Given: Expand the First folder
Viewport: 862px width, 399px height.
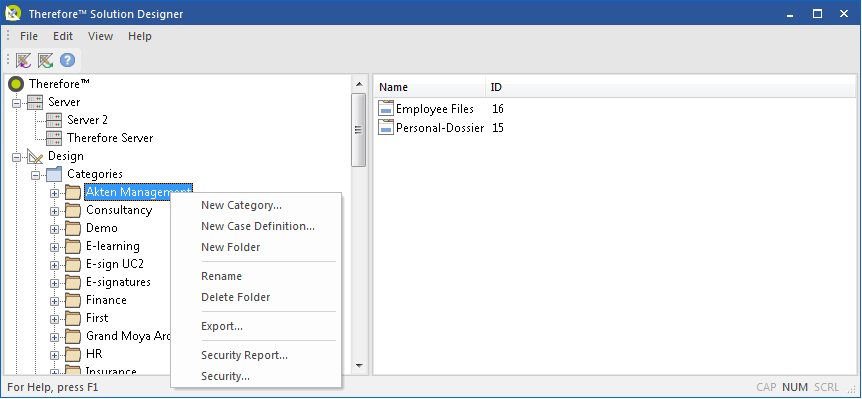Looking at the screenshot, I should (54, 319).
